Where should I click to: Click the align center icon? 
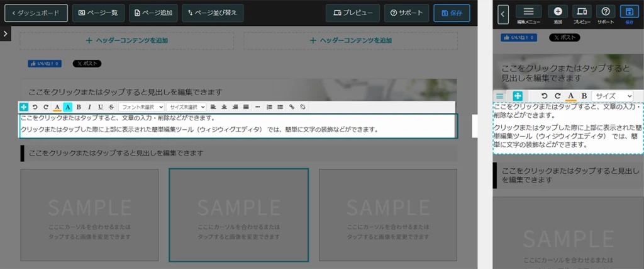pyautogui.click(x=224, y=107)
